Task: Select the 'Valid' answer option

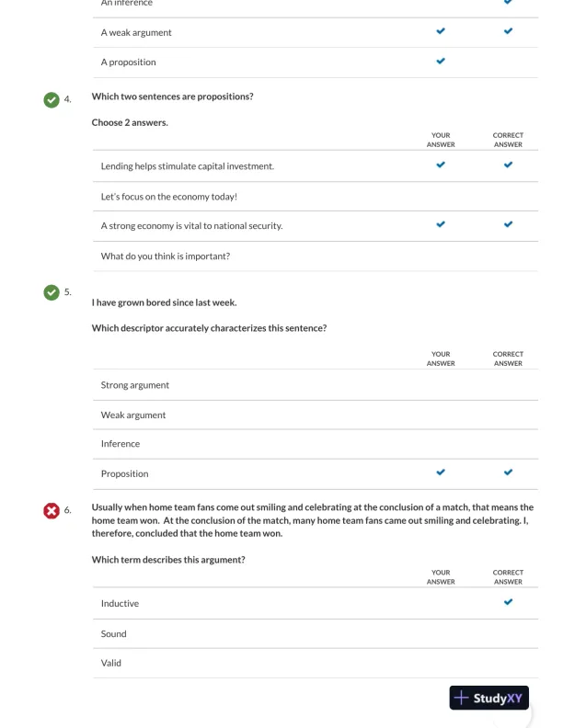Action: click(x=111, y=663)
